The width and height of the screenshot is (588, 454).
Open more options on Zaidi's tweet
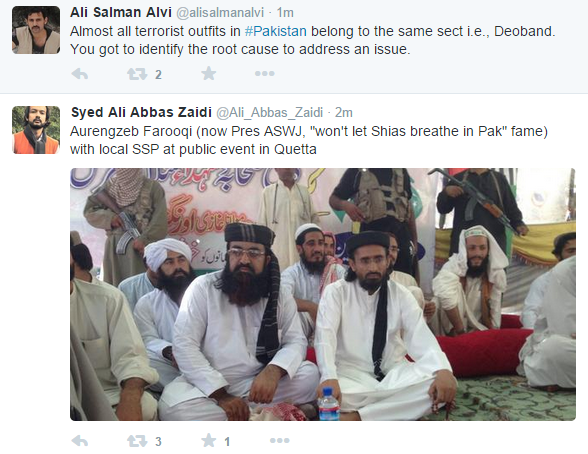point(280,441)
